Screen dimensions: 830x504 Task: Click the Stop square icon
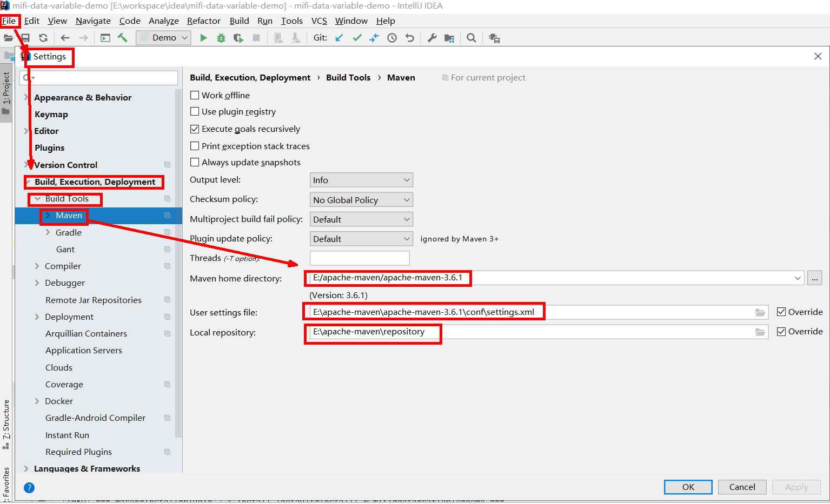point(256,38)
